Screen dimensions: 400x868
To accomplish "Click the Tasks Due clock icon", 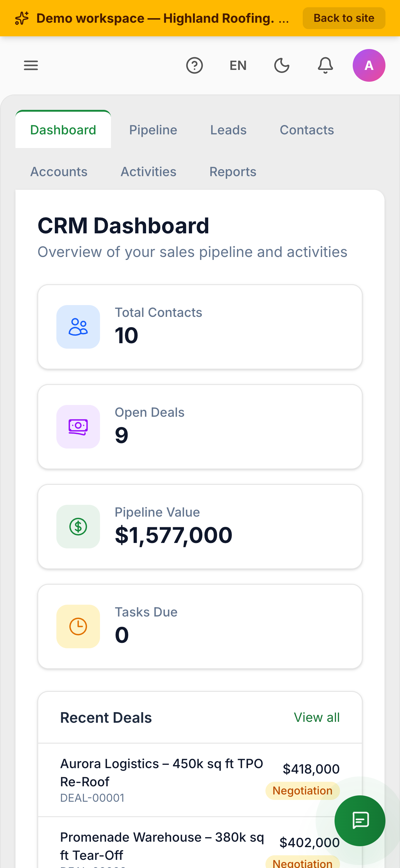I will coord(78,626).
